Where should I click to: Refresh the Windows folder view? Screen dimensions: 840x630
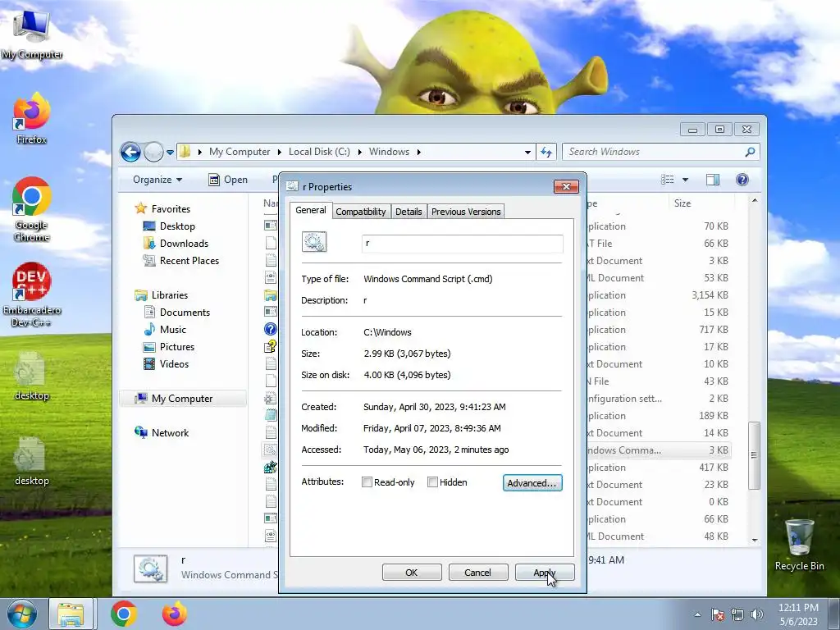tap(546, 152)
